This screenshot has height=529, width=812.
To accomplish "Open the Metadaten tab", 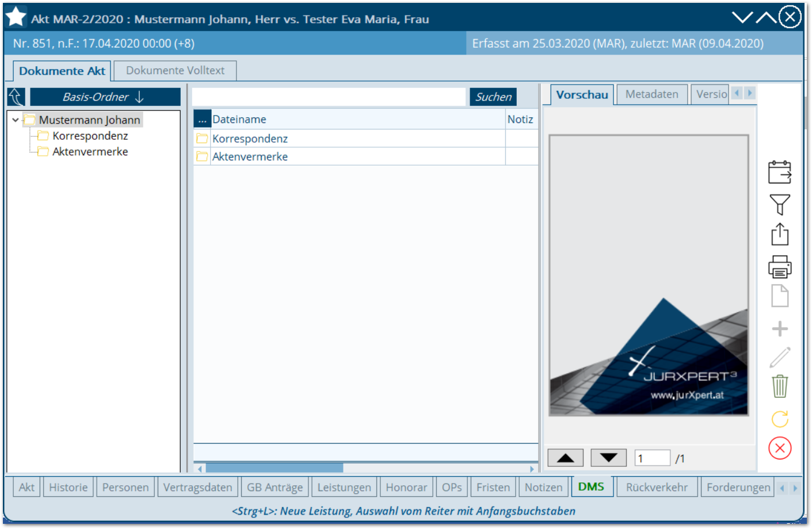I will [652, 94].
